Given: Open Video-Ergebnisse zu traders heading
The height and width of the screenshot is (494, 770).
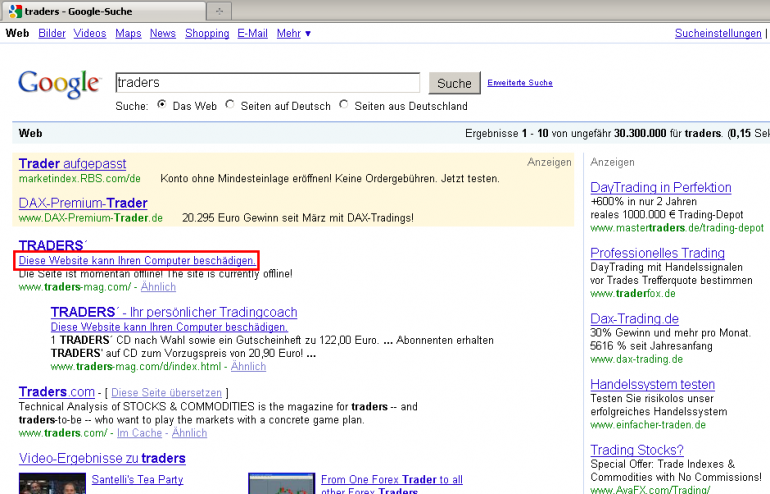Looking at the screenshot, I should [x=102, y=459].
